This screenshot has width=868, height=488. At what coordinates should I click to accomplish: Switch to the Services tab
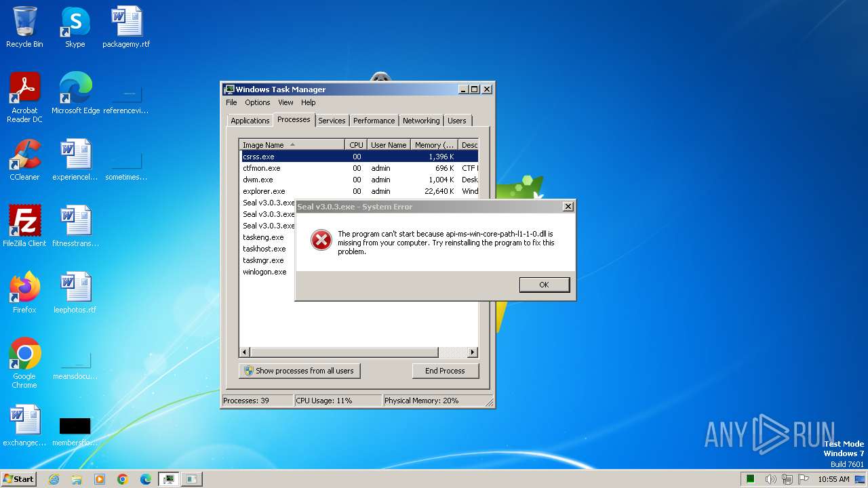pos(332,121)
